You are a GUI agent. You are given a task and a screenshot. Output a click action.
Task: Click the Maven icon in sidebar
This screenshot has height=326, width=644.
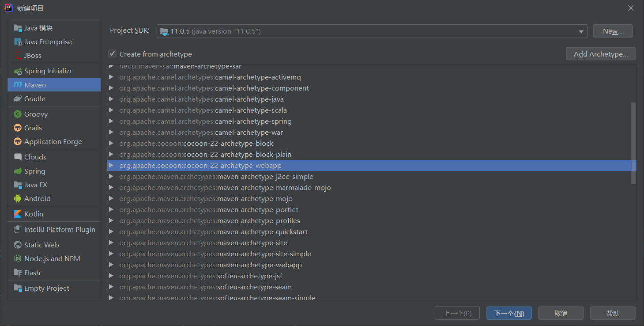[x=18, y=85]
